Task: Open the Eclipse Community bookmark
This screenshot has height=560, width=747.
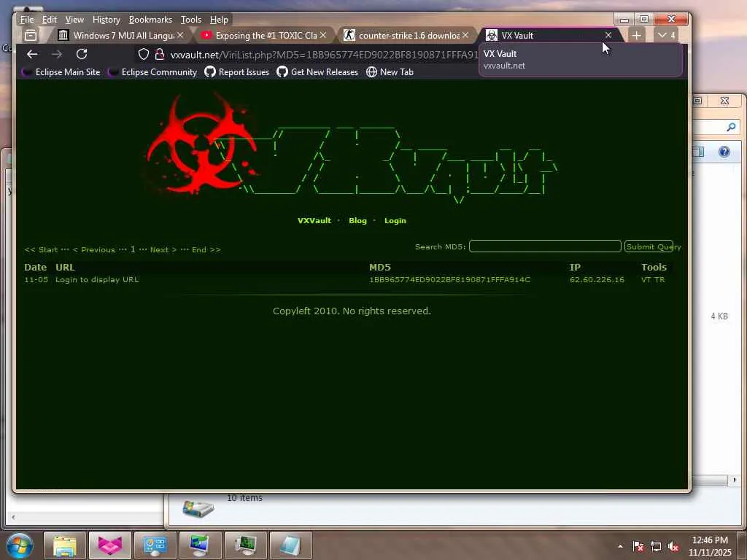Action: [x=153, y=72]
